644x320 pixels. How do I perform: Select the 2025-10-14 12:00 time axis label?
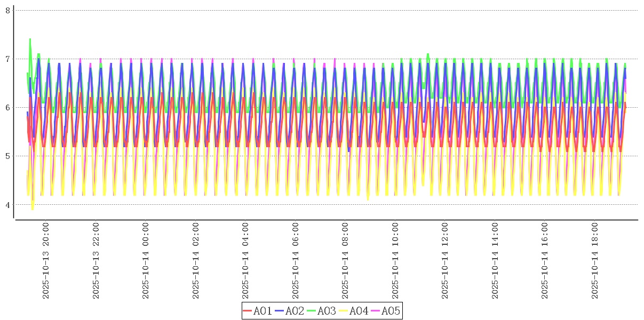pos(445,261)
